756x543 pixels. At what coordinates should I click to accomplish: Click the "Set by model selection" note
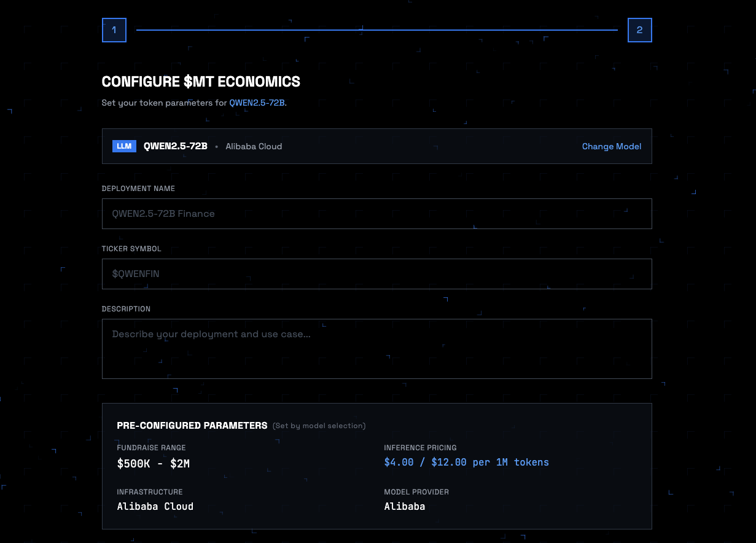pos(319,426)
